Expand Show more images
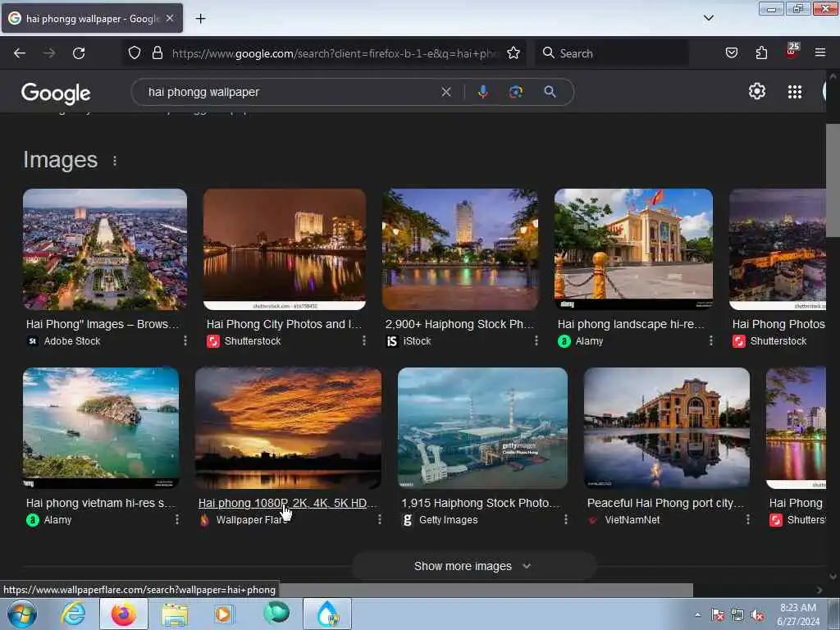This screenshot has width=840, height=630. point(473,566)
